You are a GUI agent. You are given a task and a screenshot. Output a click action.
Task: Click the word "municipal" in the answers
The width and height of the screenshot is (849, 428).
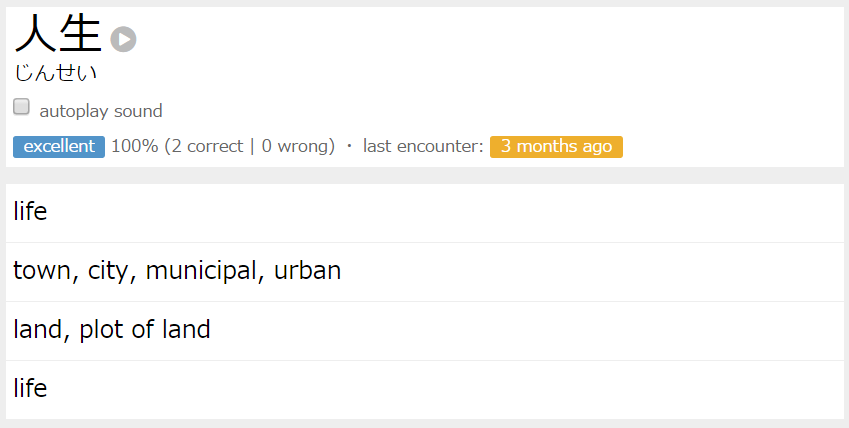[202, 271]
